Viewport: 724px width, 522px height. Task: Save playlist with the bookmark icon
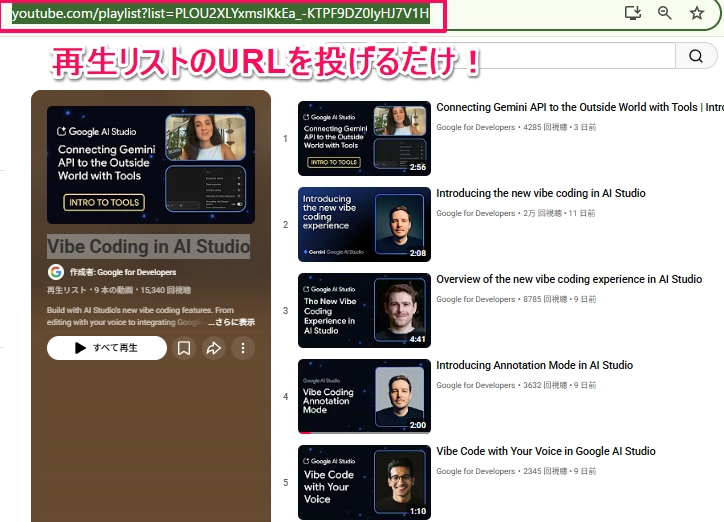coord(184,348)
